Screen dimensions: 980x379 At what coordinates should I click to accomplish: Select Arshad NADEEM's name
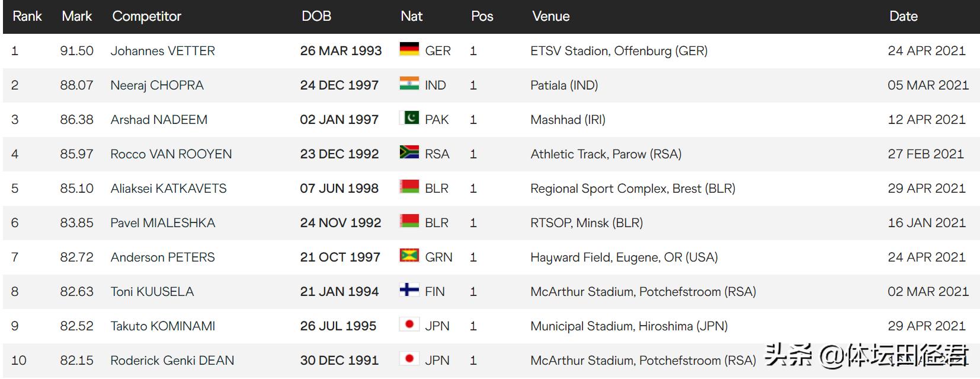(x=159, y=120)
